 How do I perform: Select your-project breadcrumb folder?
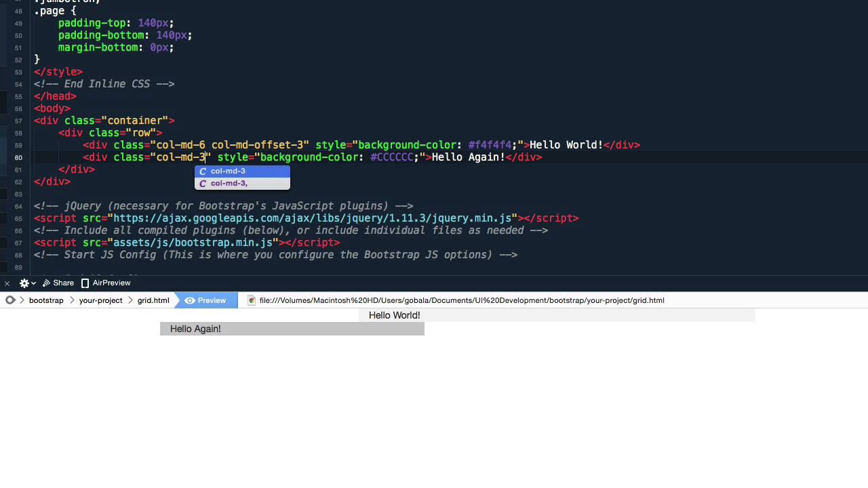point(100,300)
